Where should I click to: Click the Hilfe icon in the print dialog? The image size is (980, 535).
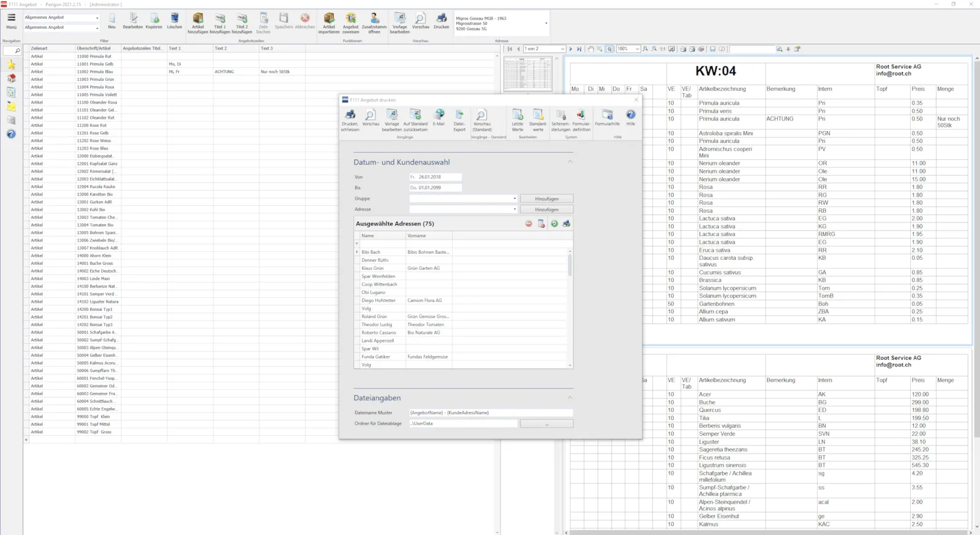pos(631,118)
